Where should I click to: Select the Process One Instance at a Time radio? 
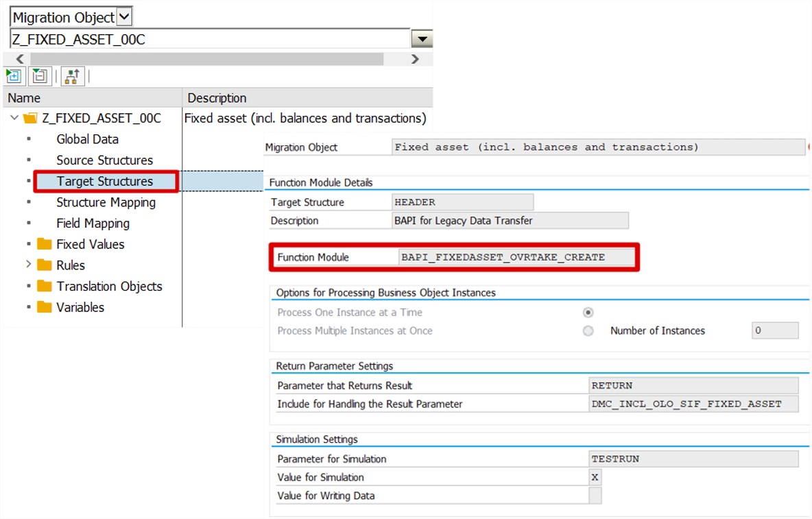(x=588, y=312)
